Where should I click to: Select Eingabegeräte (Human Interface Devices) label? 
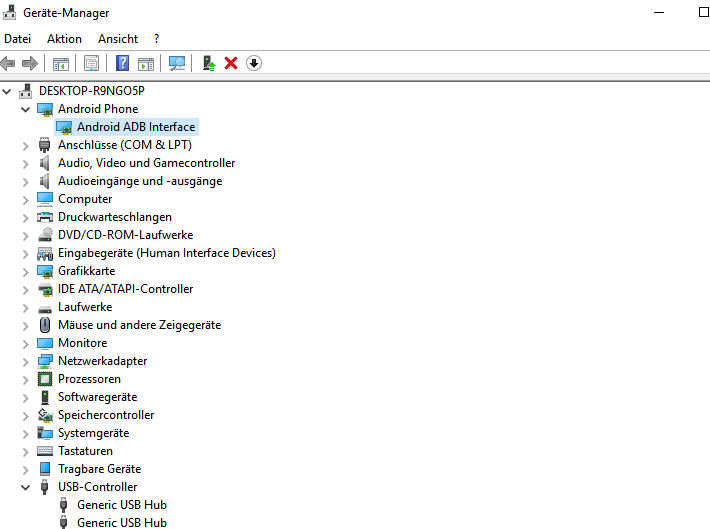[x=167, y=253]
